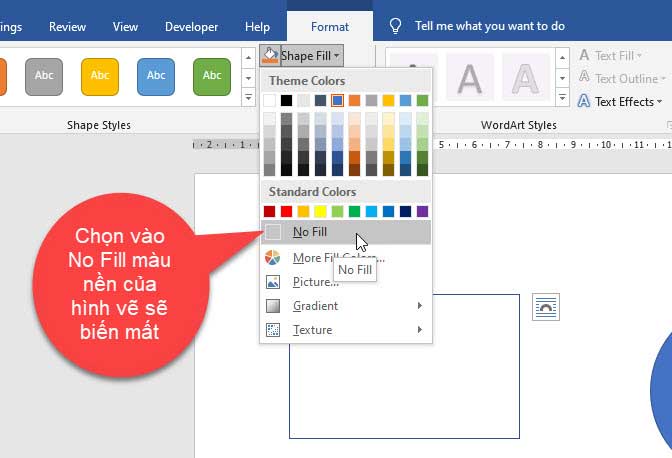Pick the black theme color swatch

[286, 101]
